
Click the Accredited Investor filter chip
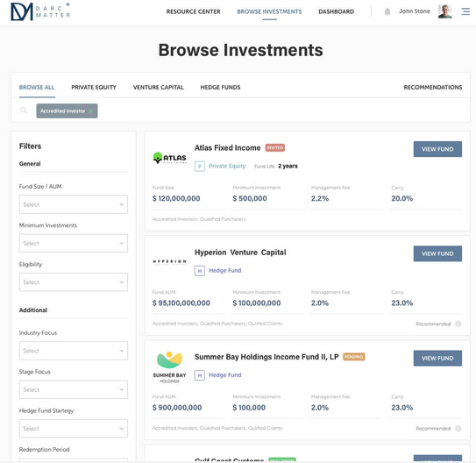point(67,110)
